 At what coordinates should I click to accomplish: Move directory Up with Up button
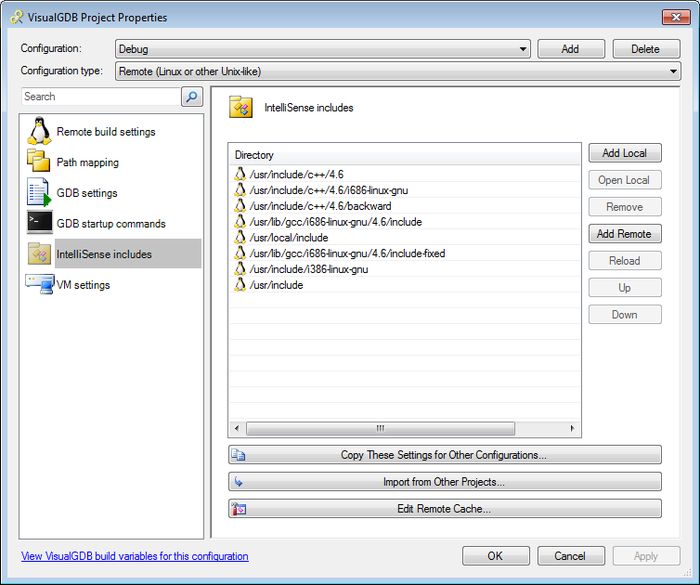(x=625, y=288)
